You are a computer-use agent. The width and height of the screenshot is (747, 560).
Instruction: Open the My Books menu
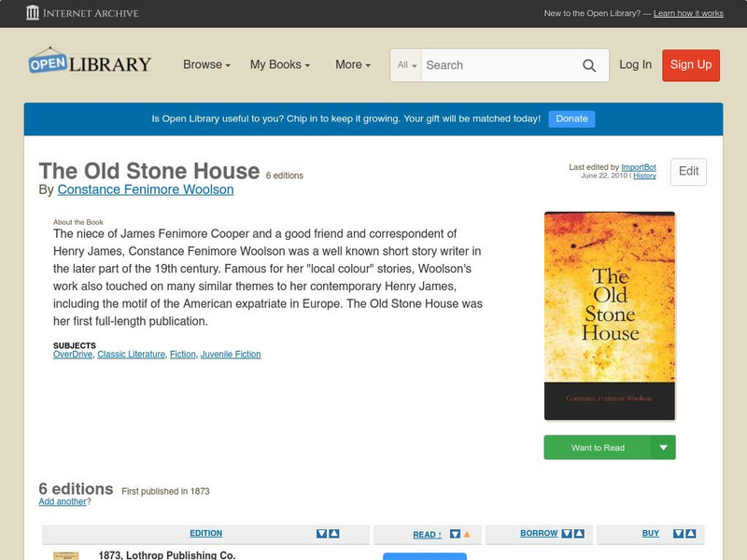(x=280, y=64)
